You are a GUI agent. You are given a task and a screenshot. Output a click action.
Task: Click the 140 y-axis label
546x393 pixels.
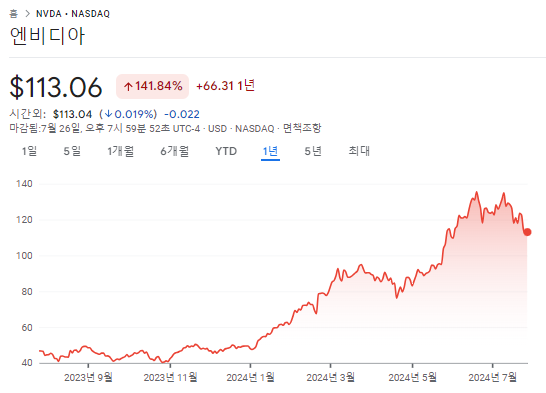tap(24, 184)
